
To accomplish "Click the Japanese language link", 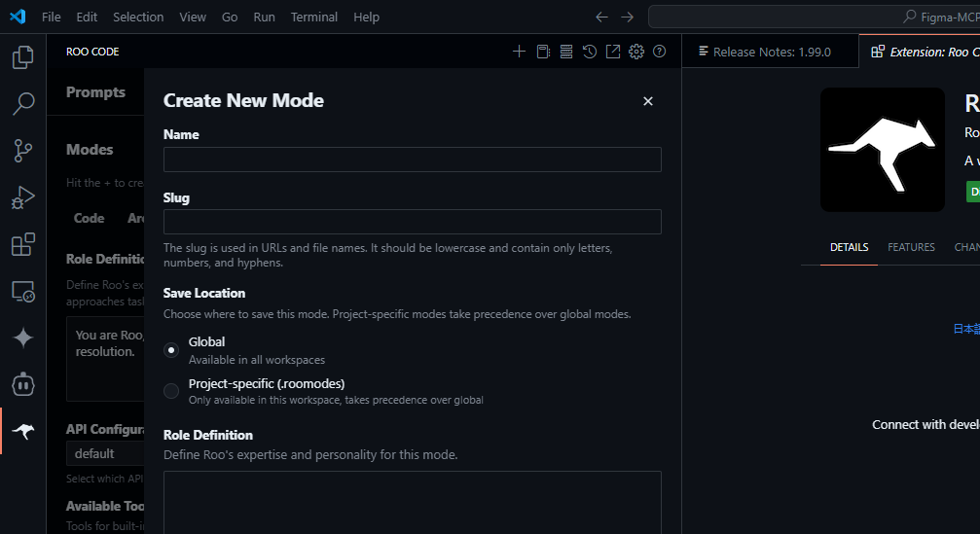I will click(x=966, y=329).
